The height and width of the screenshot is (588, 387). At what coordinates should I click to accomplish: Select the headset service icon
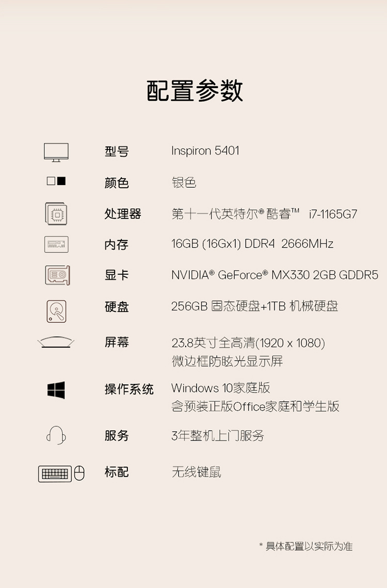tap(56, 435)
